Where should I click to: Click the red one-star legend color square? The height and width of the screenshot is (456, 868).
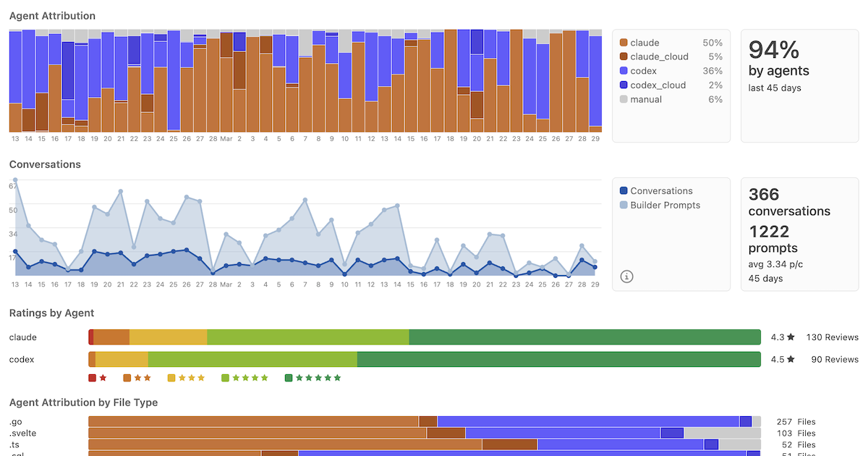(92, 378)
